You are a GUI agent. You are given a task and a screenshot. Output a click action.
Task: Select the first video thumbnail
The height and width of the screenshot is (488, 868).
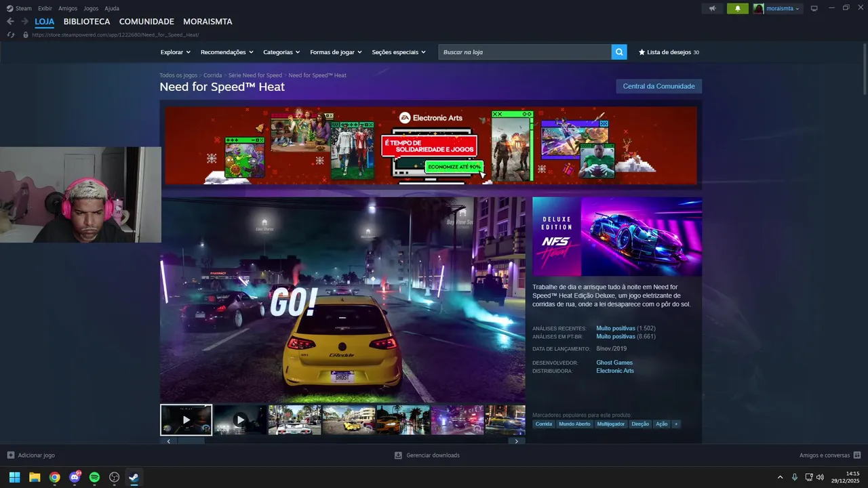click(x=186, y=420)
